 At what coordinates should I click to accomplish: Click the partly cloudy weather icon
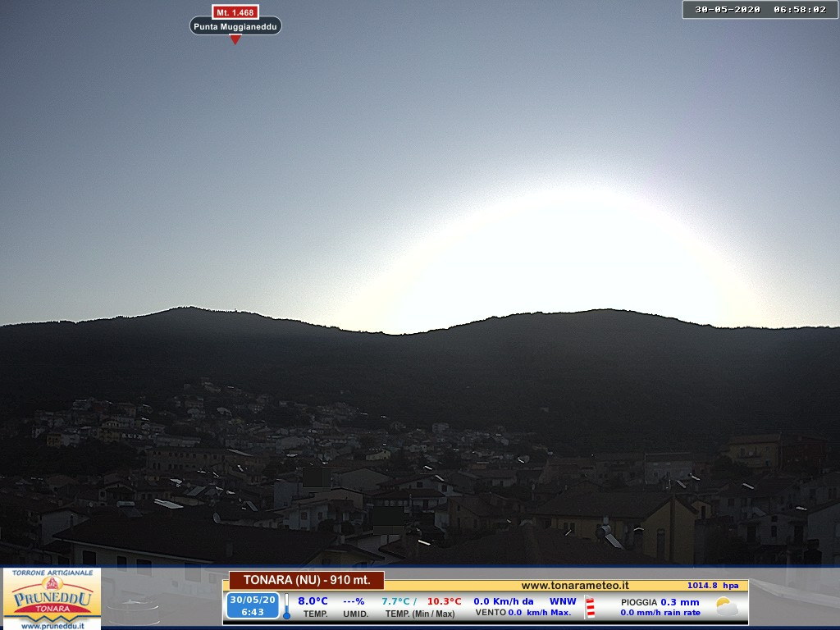click(727, 607)
